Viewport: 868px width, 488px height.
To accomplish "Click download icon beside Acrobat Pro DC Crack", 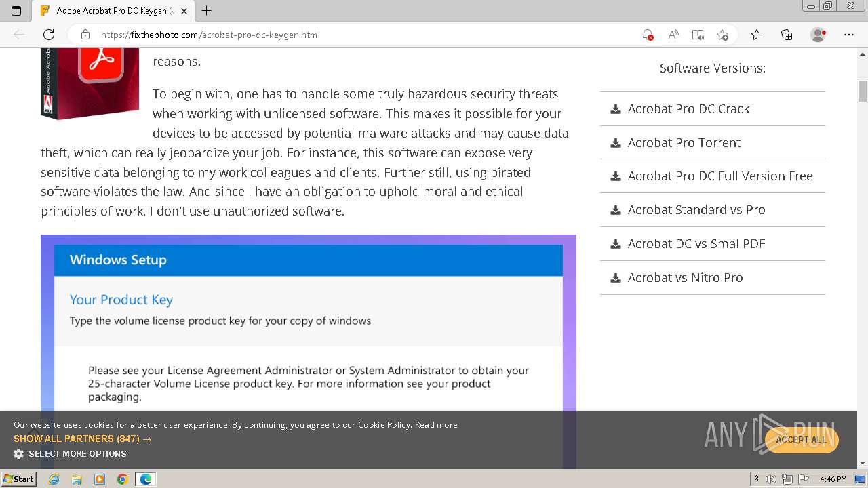I will coord(616,109).
